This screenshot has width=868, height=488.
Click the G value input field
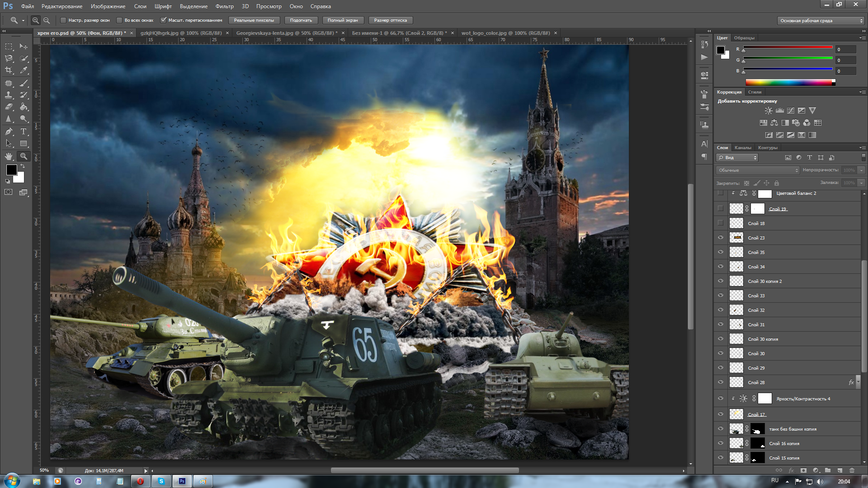tap(846, 60)
